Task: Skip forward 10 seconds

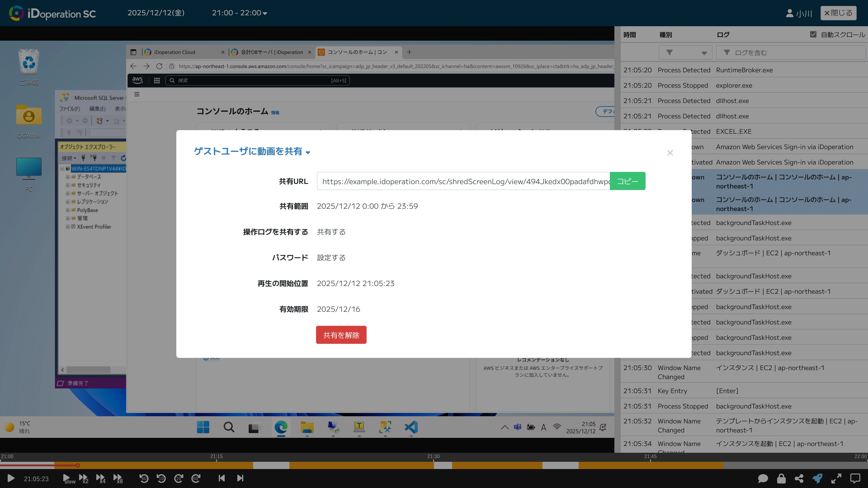Action: [x=178, y=478]
